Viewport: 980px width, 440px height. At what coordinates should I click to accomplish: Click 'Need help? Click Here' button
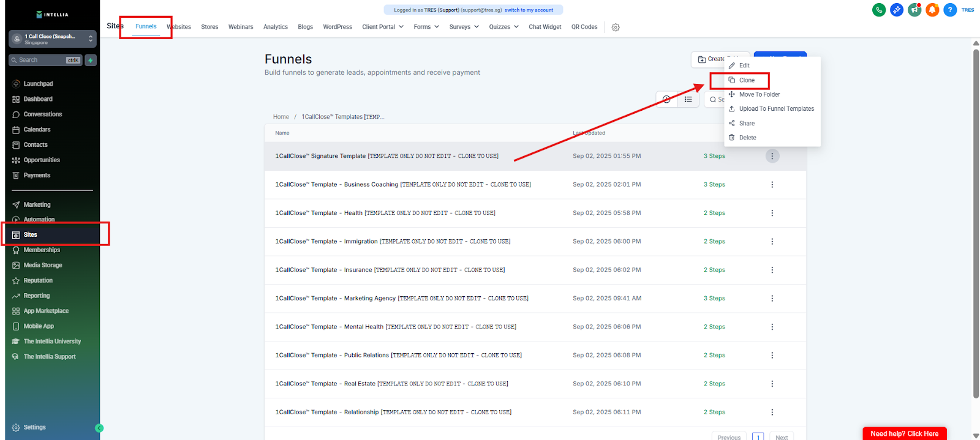pyautogui.click(x=904, y=434)
